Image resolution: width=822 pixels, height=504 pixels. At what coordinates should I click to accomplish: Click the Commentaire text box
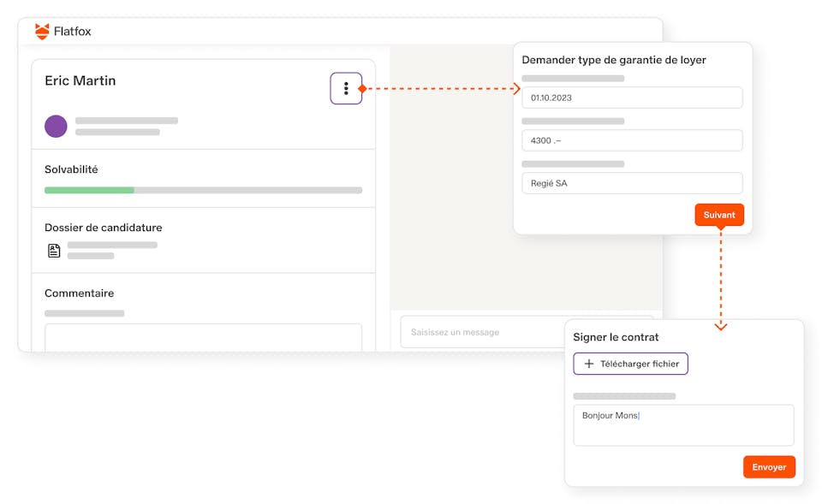click(x=203, y=337)
